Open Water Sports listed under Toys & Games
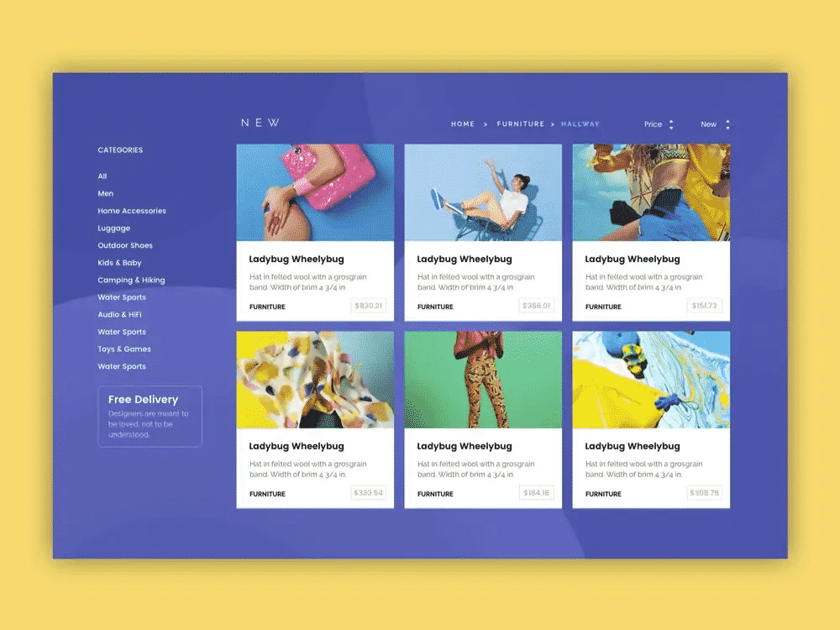The width and height of the screenshot is (840, 630). pos(122,366)
